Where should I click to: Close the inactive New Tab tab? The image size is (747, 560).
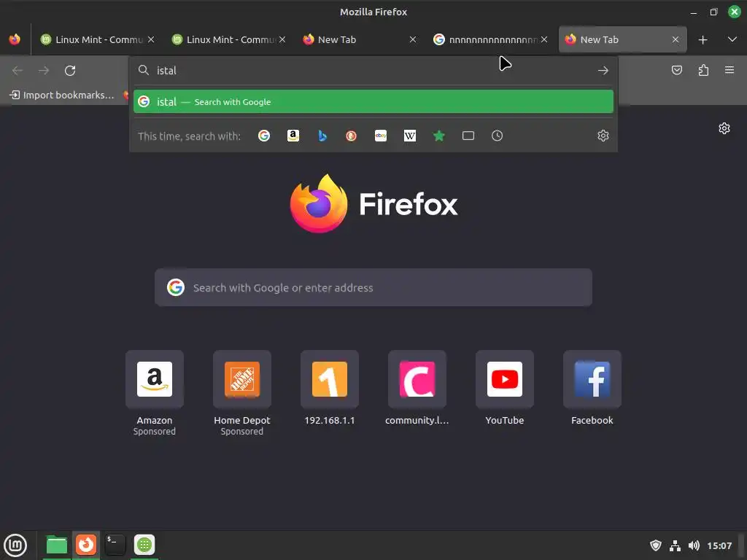413,39
